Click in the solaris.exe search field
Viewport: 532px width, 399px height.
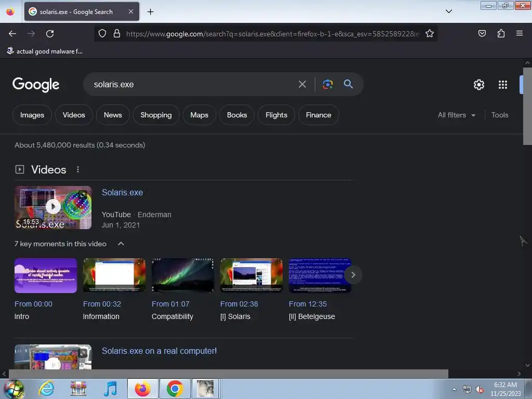coord(193,84)
